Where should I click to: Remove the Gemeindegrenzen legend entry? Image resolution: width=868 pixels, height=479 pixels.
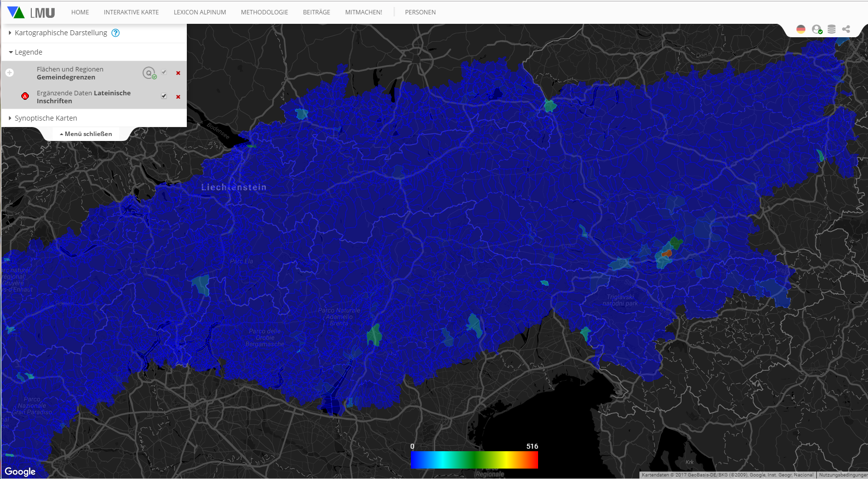coord(178,73)
